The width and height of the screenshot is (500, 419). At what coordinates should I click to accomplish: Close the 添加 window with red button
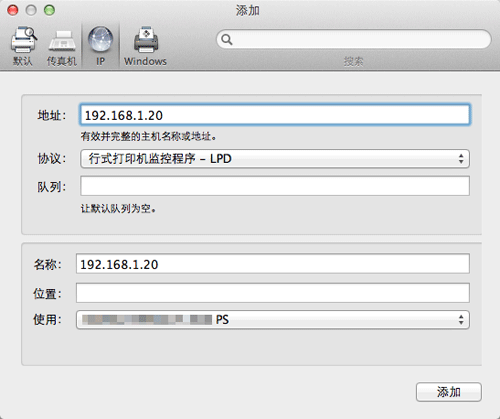pos(13,10)
